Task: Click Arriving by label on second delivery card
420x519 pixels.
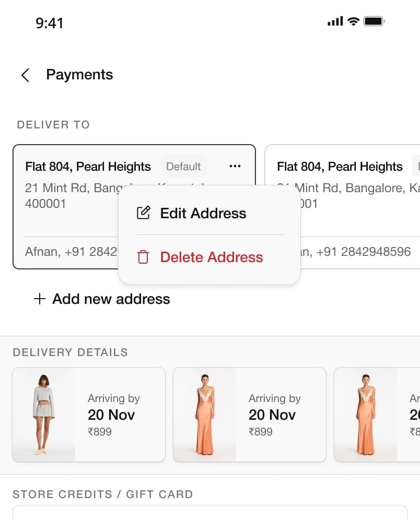Action: click(x=275, y=398)
